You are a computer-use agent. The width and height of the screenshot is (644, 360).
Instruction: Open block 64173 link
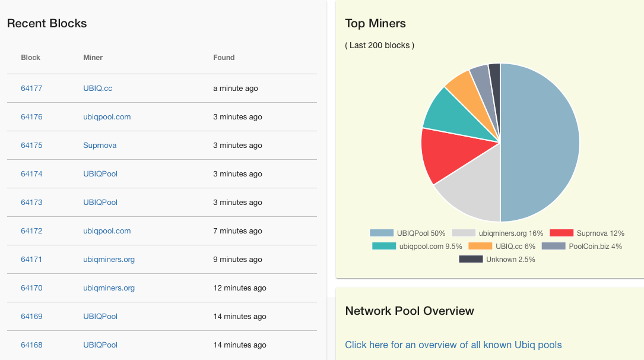pyautogui.click(x=31, y=202)
